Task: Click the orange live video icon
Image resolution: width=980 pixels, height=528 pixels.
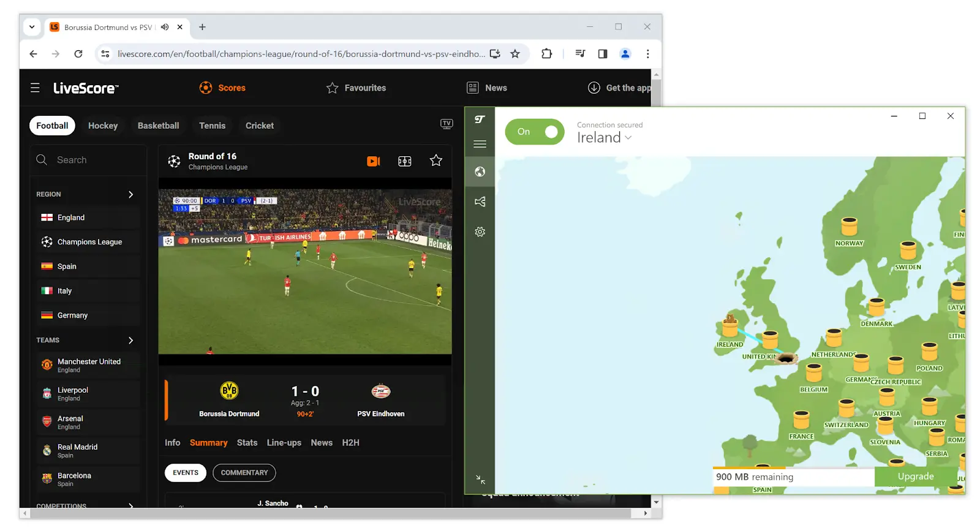Action: point(374,161)
